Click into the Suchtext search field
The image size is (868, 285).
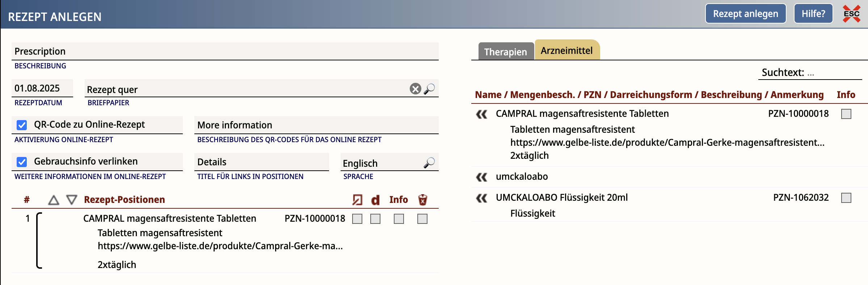833,73
